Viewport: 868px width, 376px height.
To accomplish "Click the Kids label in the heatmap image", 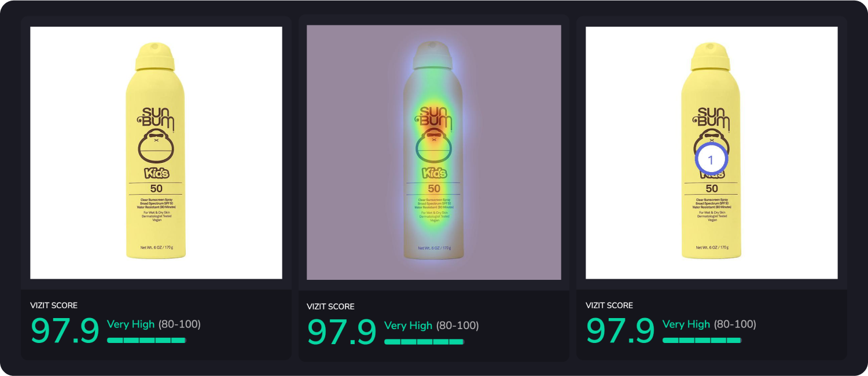I will tap(434, 173).
